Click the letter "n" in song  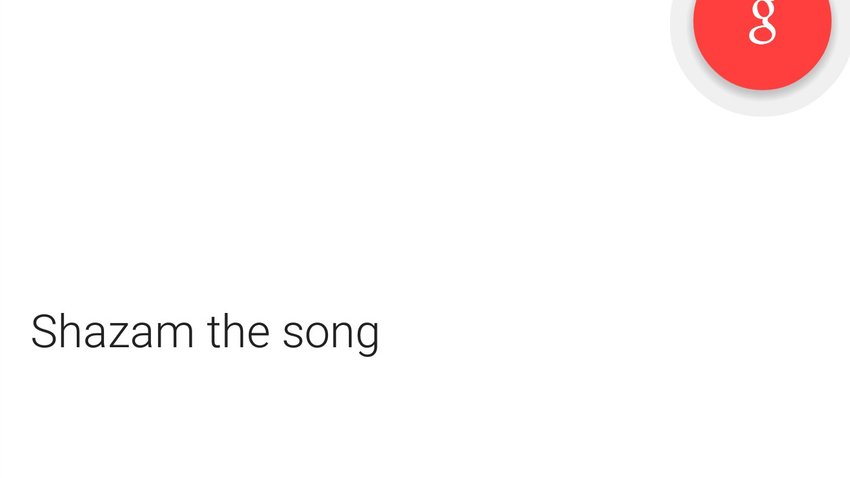pyautogui.click(x=341, y=335)
